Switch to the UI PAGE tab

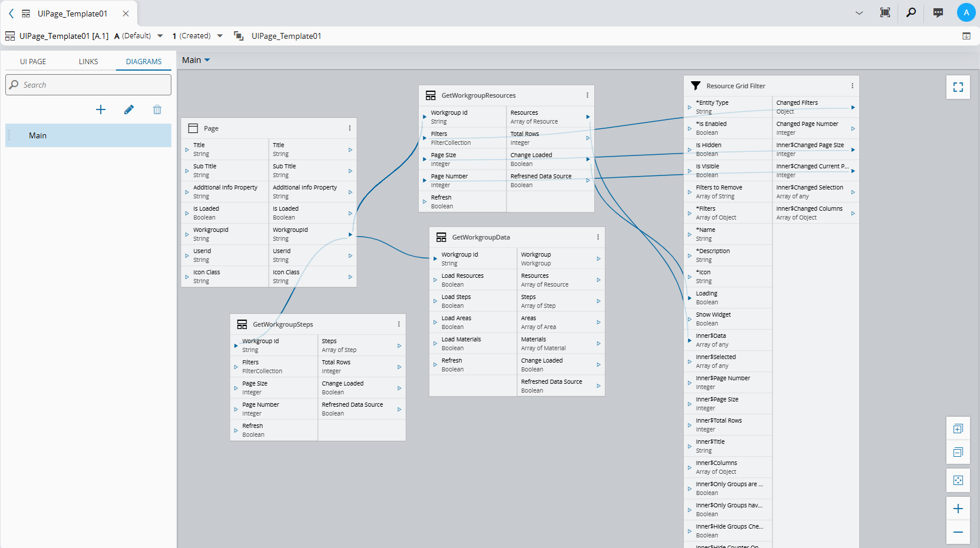[x=33, y=61]
